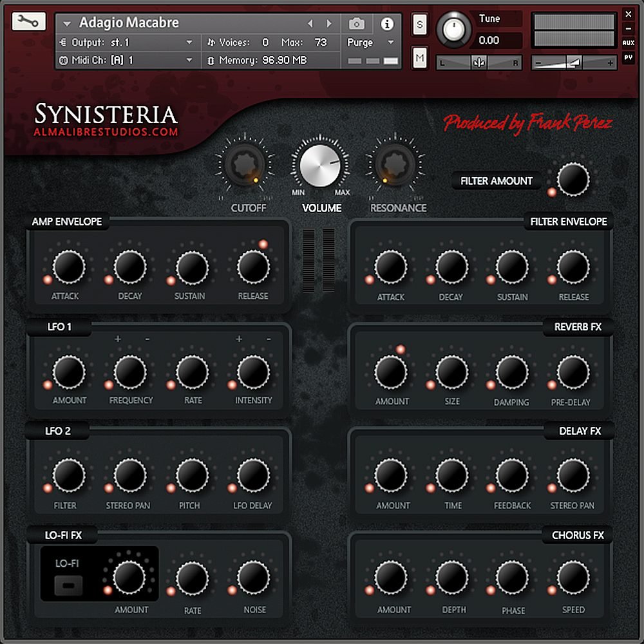Click the pan L-R slider

point(479,63)
